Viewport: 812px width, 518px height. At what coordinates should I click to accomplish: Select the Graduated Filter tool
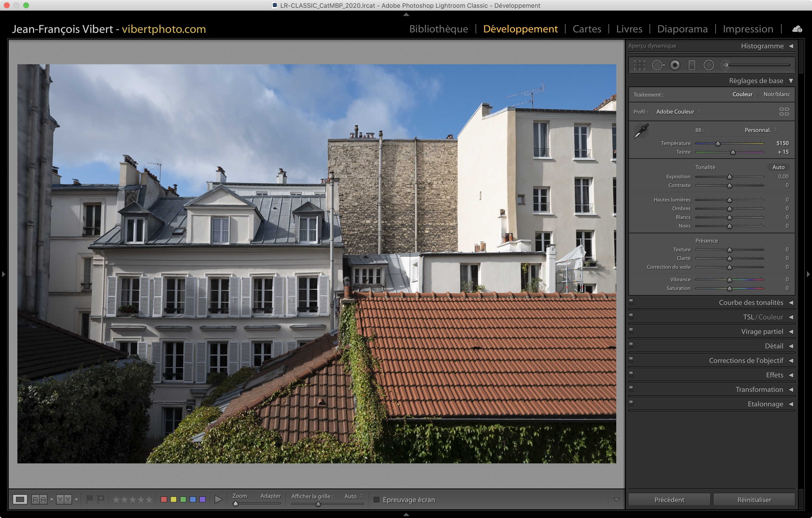tap(692, 65)
